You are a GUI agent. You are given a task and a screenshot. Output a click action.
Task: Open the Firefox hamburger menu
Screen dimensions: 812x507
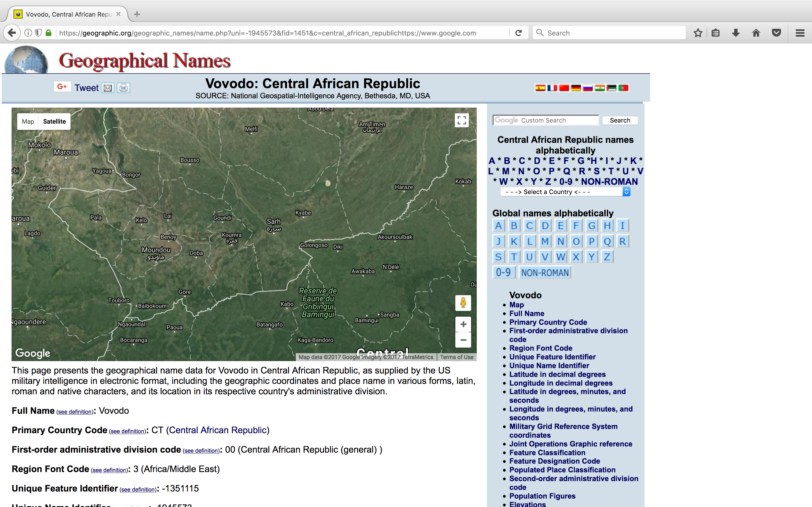800,33
